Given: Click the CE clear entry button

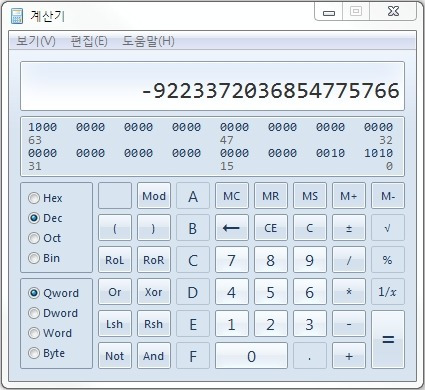Looking at the screenshot, I should pyautogui.click(x=271, y=228).
